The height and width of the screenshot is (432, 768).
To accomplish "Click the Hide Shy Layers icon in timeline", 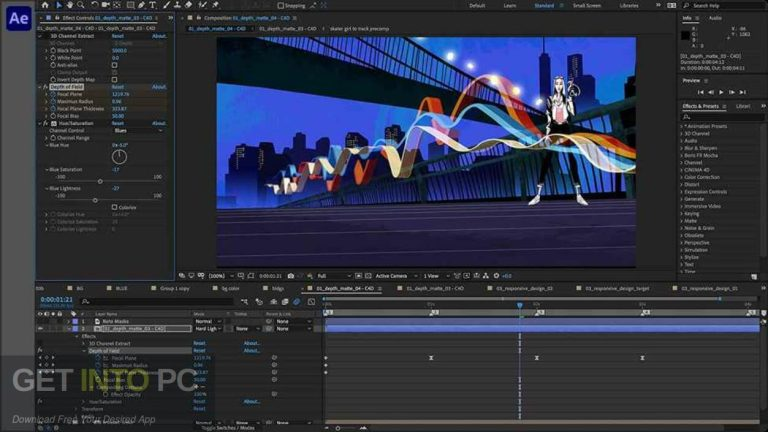I will click(273, 302).
